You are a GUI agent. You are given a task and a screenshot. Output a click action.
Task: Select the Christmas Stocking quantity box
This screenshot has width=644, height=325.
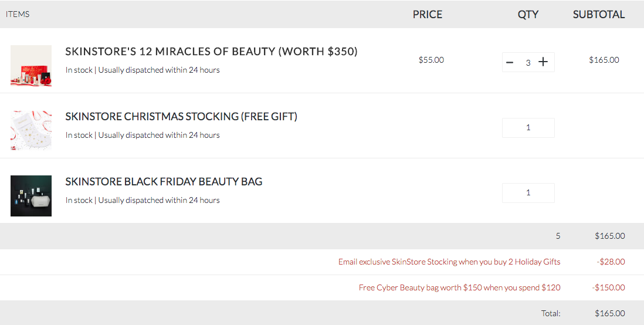[x=528, y=128]
